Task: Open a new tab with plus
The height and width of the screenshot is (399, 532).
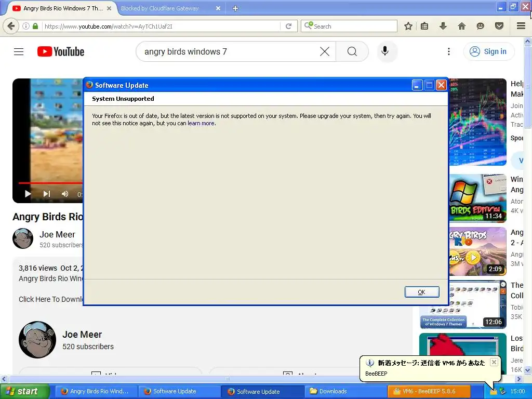Action: click(235, 8)
